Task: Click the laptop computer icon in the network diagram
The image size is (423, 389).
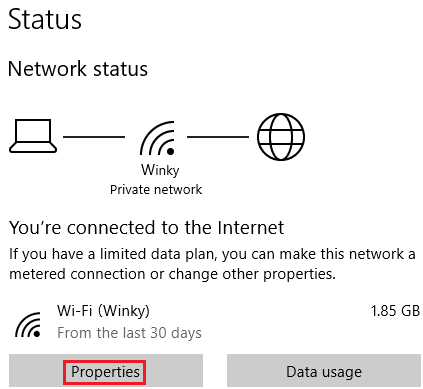Action: click(33, 136)
